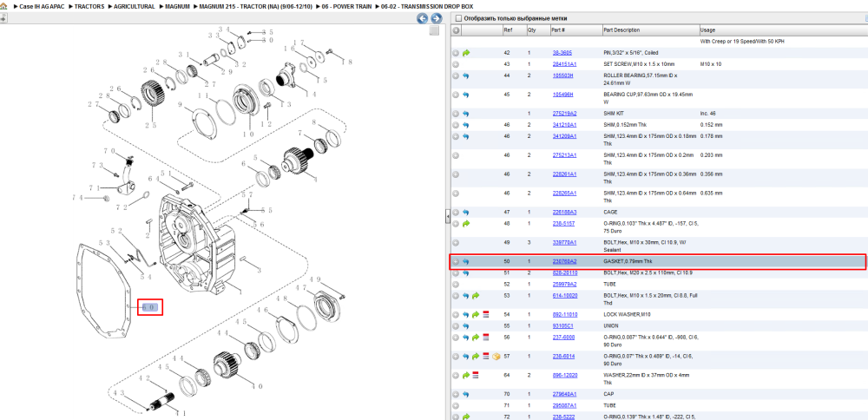Click the package box icon for 238-6014

point(496,357)
